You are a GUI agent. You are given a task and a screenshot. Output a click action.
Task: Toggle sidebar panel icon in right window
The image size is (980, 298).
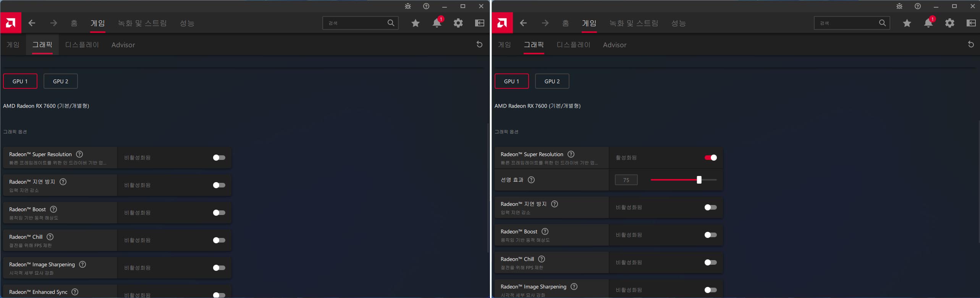(971, 23)
